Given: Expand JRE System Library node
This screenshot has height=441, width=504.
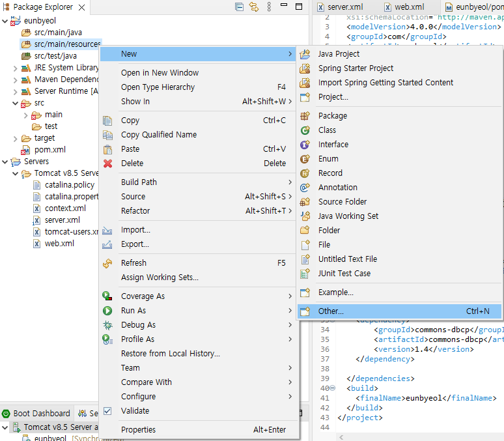Looking at the screenshot, I should point(15,68).
